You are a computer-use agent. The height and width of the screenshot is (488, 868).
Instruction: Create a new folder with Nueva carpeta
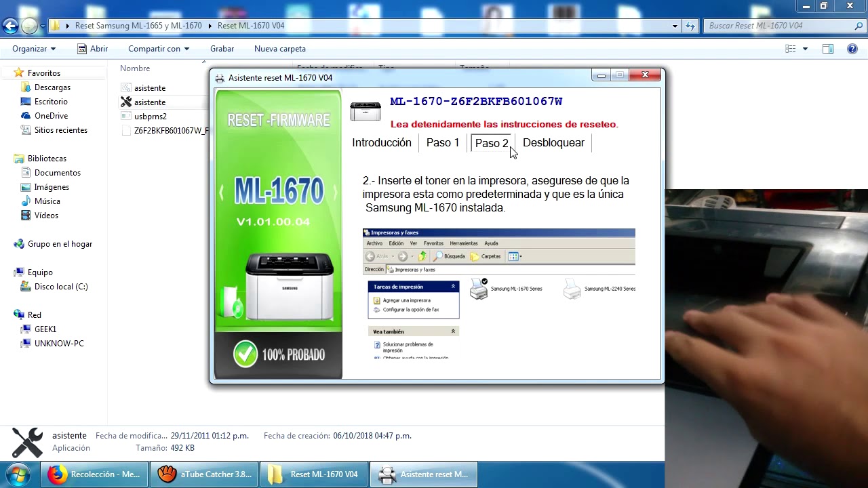coord(279,49)
